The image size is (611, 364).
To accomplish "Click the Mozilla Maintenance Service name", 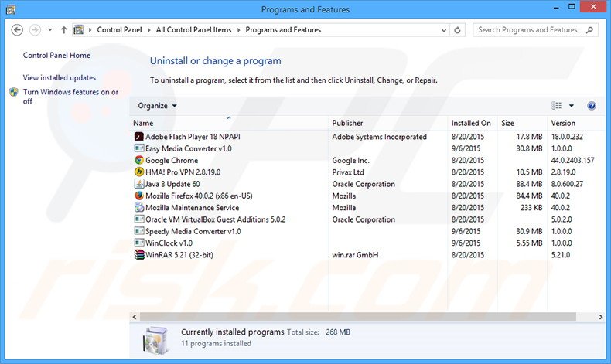I will coord(193,207).
